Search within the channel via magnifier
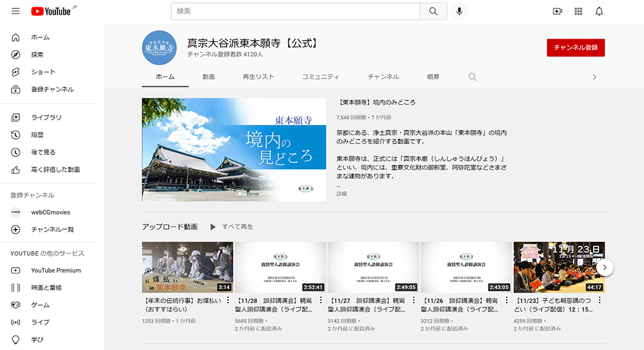644x350 pixels. [472, 77]
